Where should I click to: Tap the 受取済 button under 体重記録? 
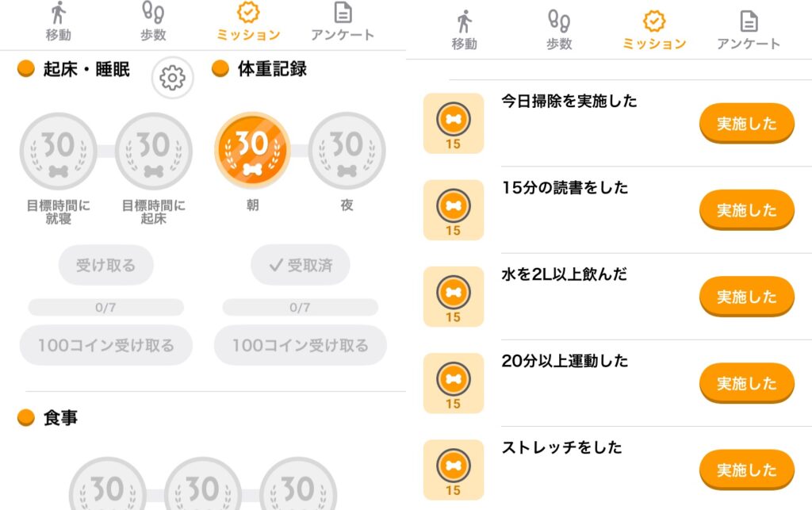[x=301, y=265]
